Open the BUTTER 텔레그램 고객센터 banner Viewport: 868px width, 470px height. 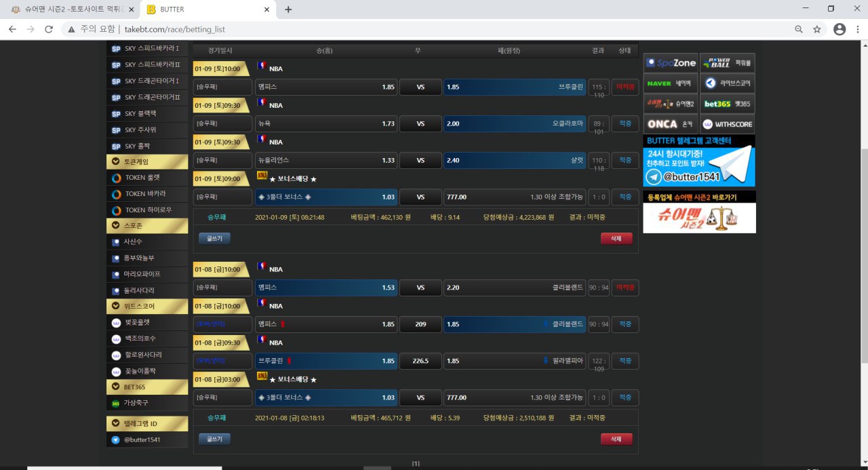[x=699, y=161]
